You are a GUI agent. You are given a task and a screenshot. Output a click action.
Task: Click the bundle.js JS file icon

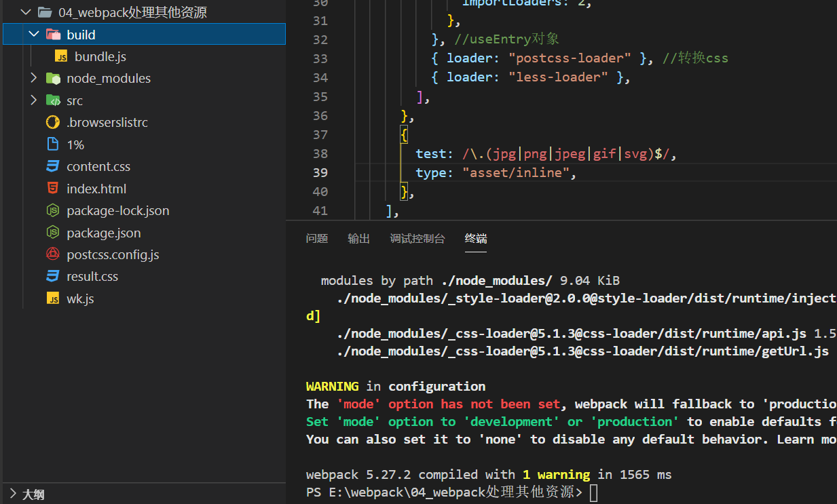pos(61,56)
